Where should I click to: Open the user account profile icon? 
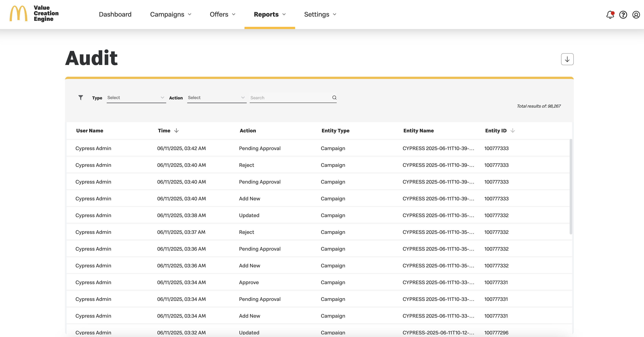click(636, 15)
